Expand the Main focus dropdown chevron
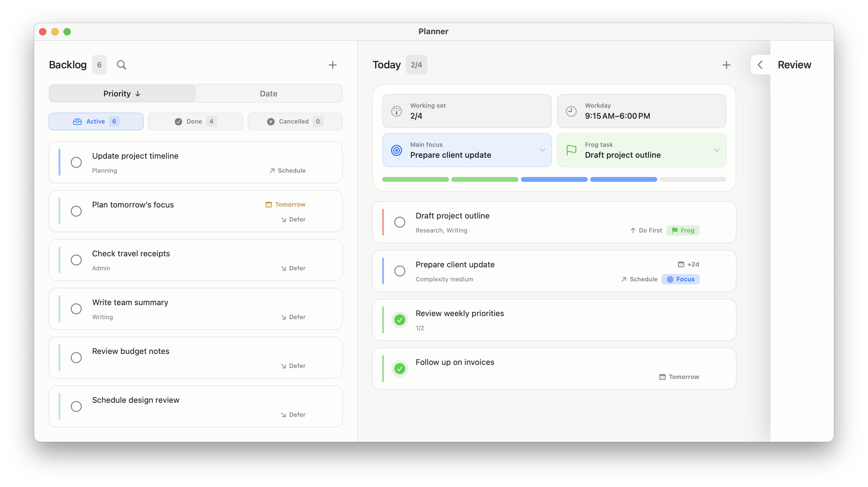The height and width of the screenshot is (487, 868). 542,150
